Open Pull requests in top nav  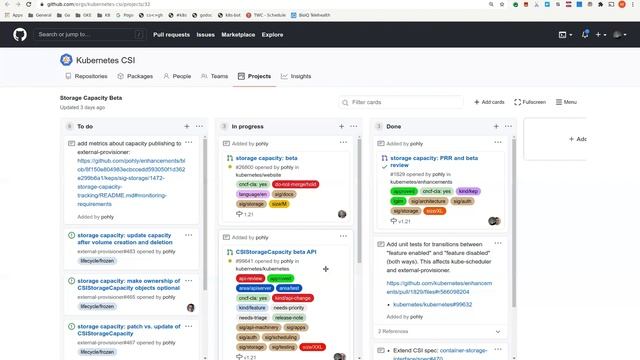click(x=171, y=35)
